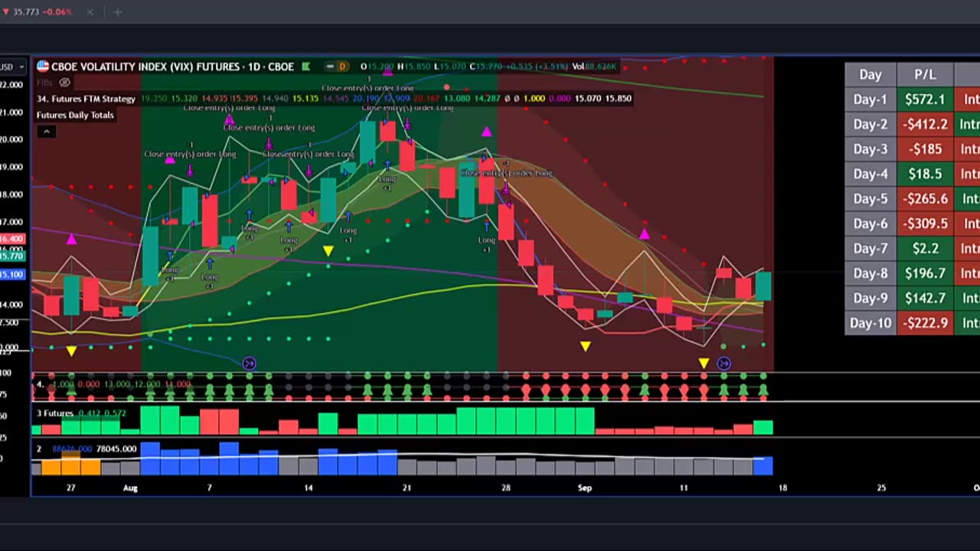Close the browser tab showing 35.773
Image resolution: width=980 pixels, height=551 pixels.
(90, 12)
